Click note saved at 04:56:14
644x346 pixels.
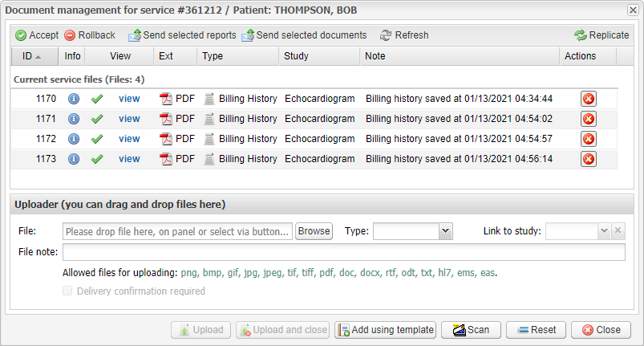459,159
